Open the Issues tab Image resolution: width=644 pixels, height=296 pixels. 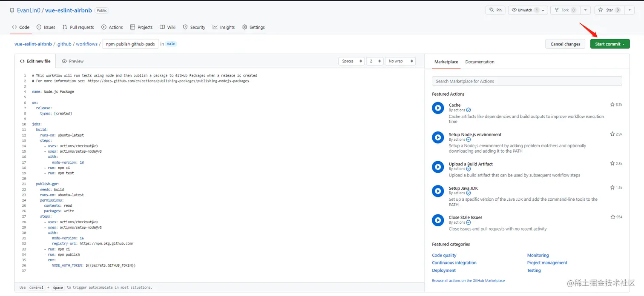[x=46, y=27]
